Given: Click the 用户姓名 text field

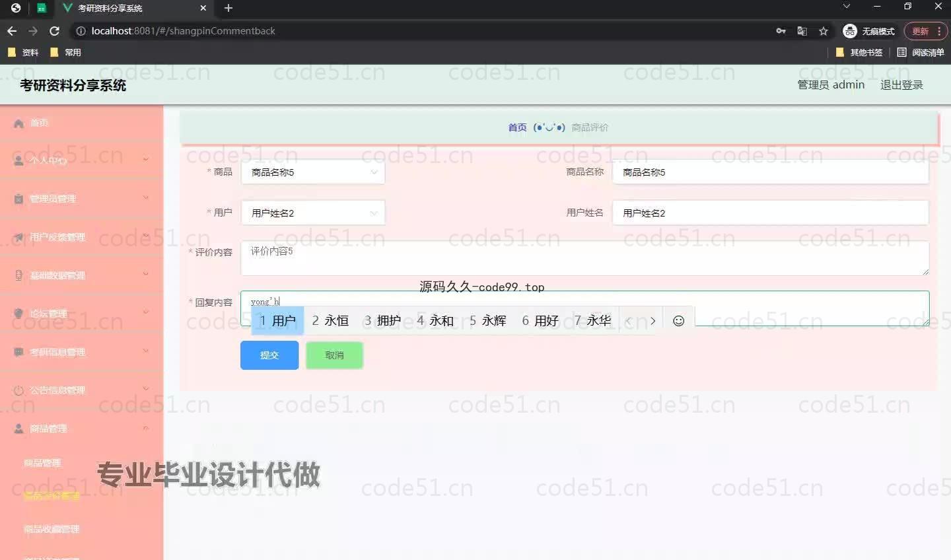Looking at the screenshot, I should coord(770,213).
